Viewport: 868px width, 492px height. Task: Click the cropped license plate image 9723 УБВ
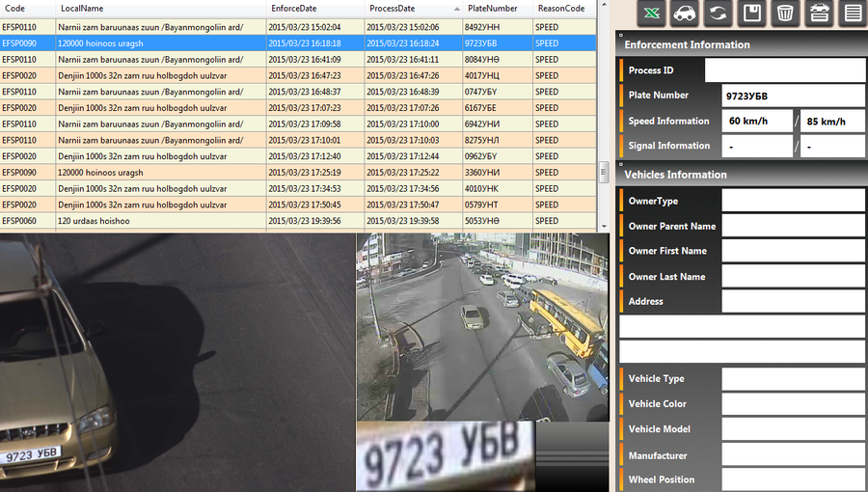(x=446, y=456)
